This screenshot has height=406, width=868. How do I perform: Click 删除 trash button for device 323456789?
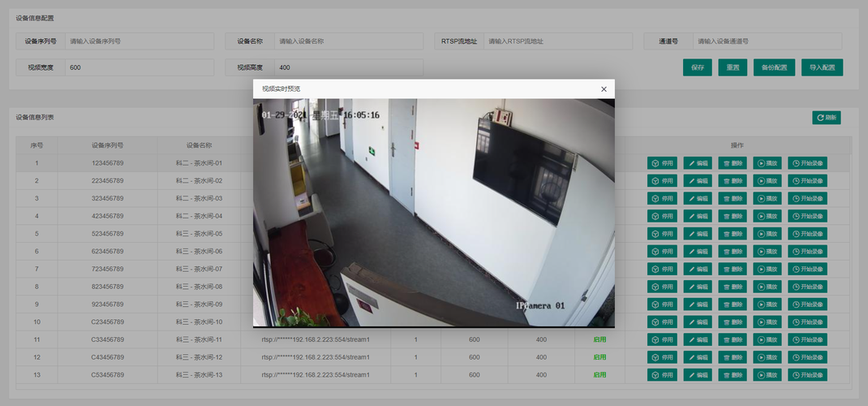pyautogui.click(x=732, y=198)
